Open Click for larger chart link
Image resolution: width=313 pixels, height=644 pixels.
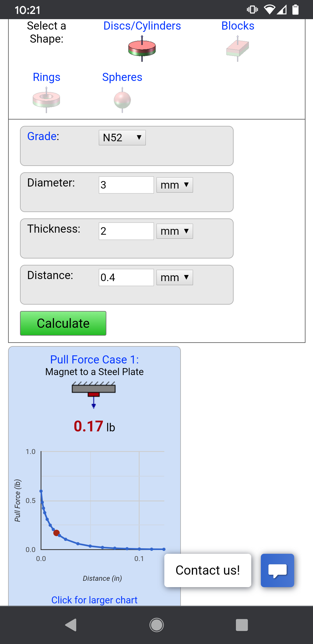click(x=94, y=600)
